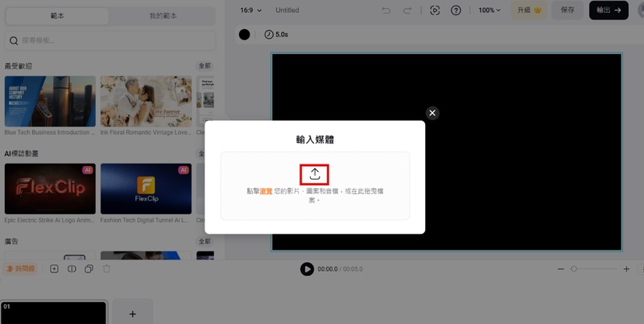Image resolution: width=644 pixels, height=324 pixels.
Task: Click the timeline zoom out minus
Action: point(560,269)
